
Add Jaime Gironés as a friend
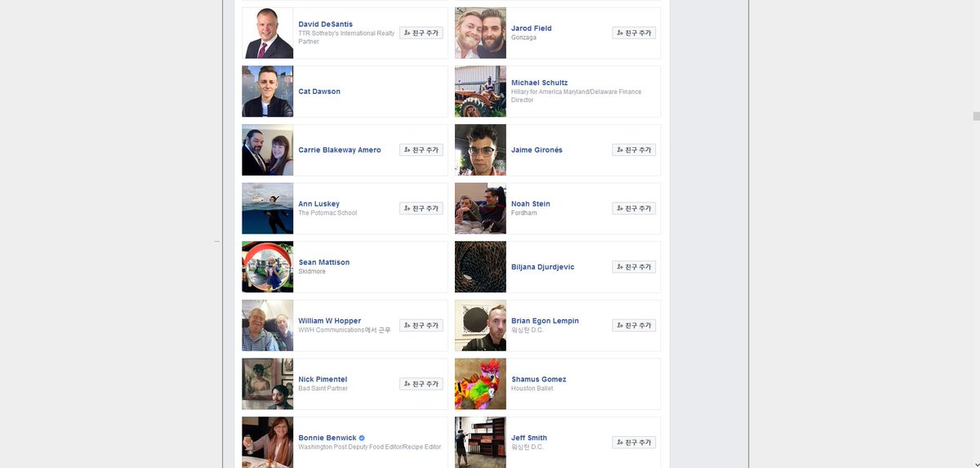(x=635, y=149)
